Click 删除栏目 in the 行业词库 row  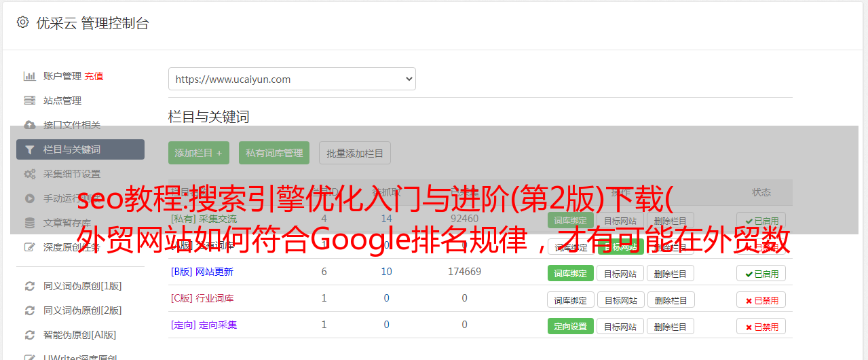(671, 300)
